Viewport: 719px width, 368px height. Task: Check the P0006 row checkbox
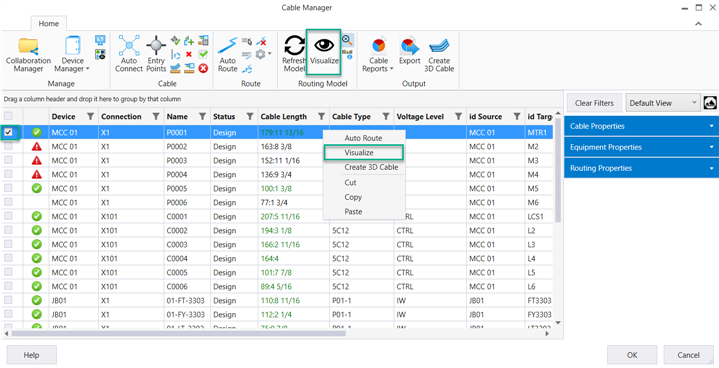[8, 202]
